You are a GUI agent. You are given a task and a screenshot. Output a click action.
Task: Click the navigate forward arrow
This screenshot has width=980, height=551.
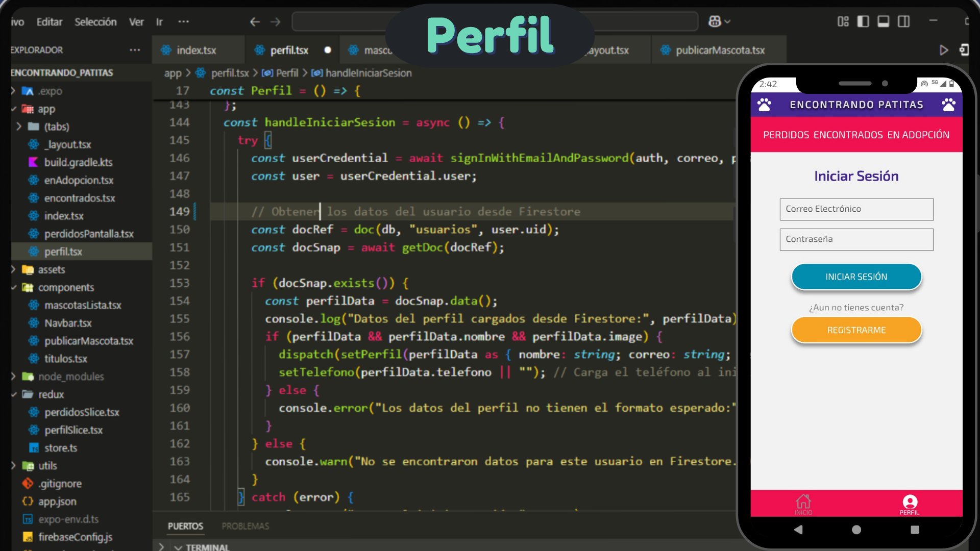click(x=276, y=22)
